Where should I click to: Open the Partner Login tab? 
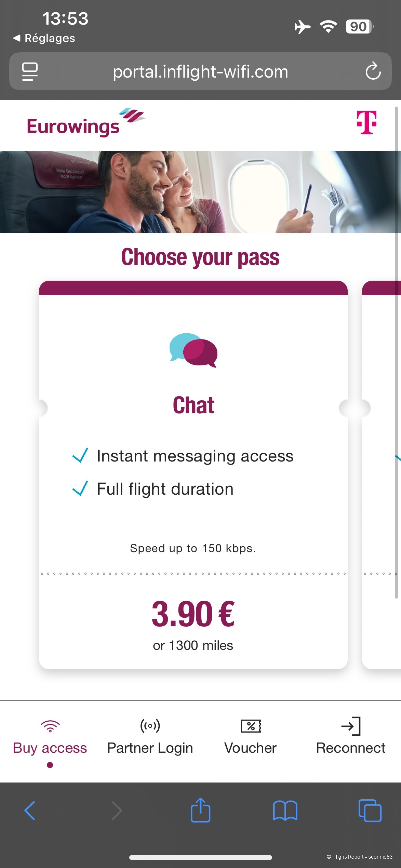click(150, 737)
